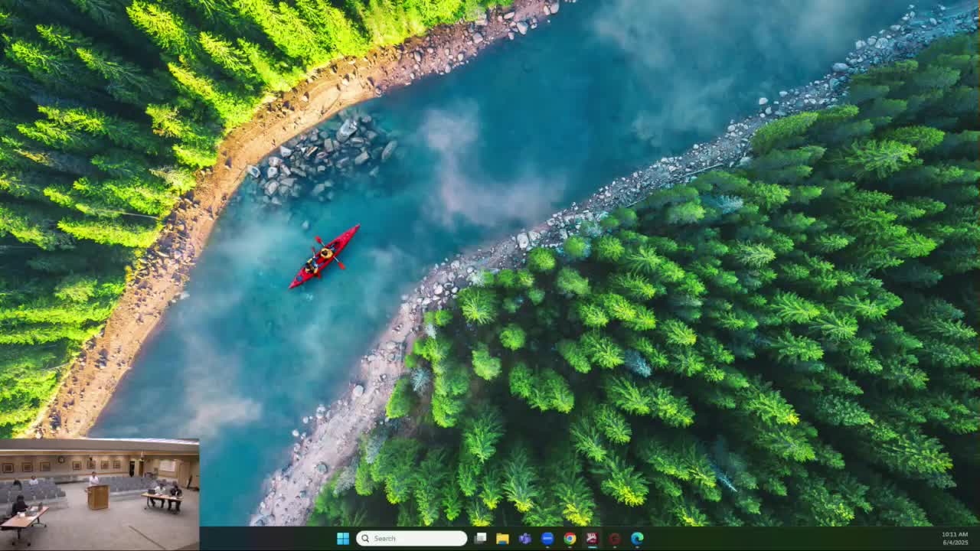
Task: Open Task View from the taskbar
Action: (480, 538)
